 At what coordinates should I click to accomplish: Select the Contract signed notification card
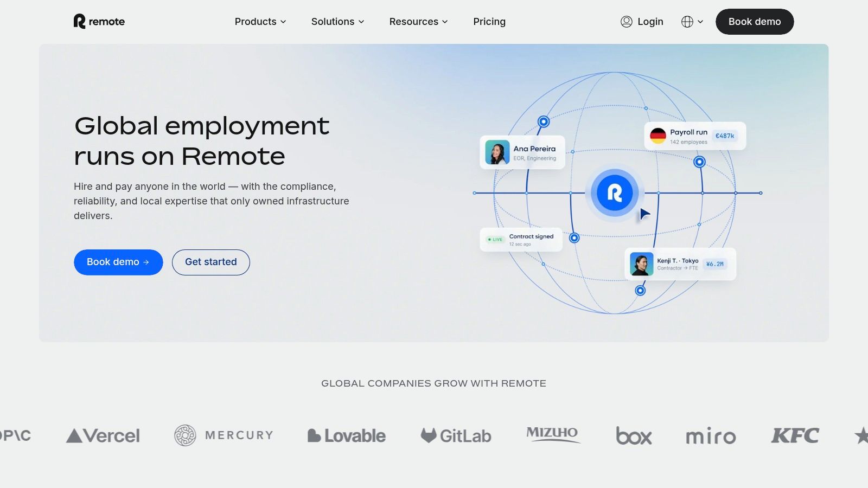(x=521, y=240)
